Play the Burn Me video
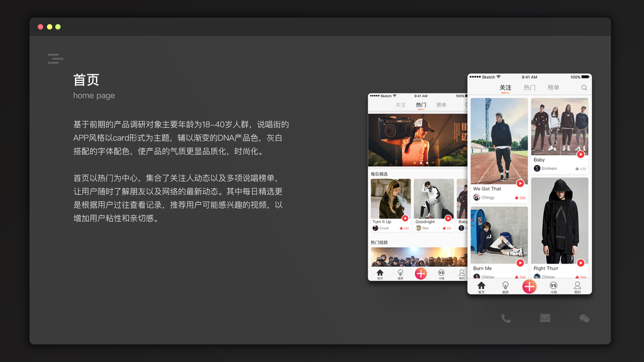This screenshot has width=644, height=362. tap(520, 262)
